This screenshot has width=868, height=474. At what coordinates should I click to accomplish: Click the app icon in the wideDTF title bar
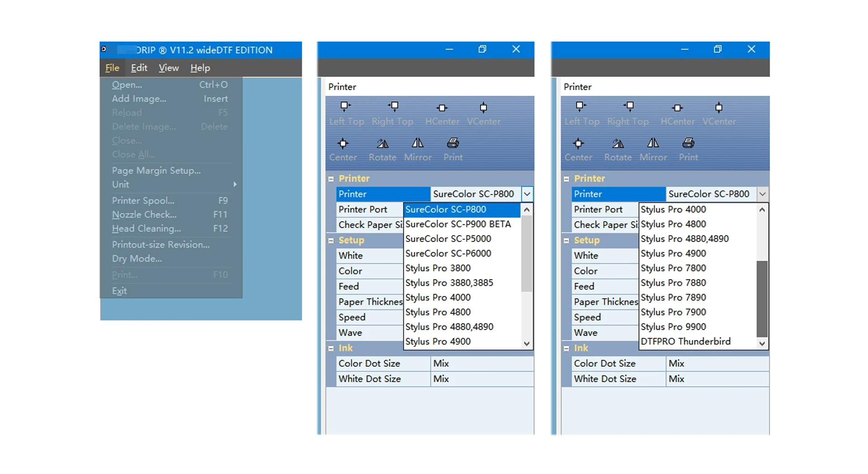[x=104, y=49]
